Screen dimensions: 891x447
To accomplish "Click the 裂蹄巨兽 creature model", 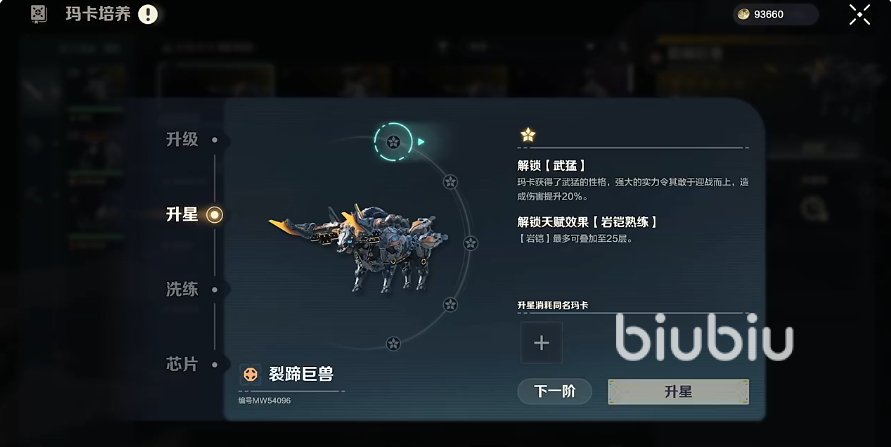I will click(x=358, y=248).
